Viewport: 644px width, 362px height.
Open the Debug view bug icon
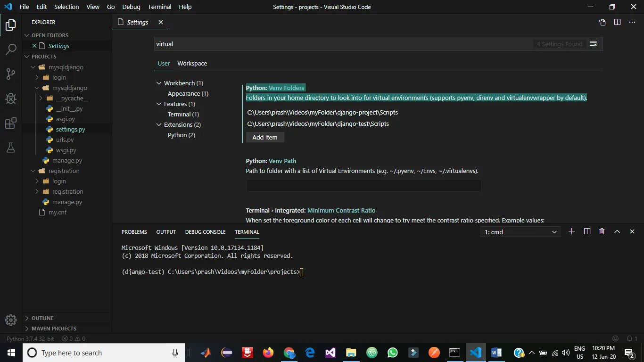point(10,99)
